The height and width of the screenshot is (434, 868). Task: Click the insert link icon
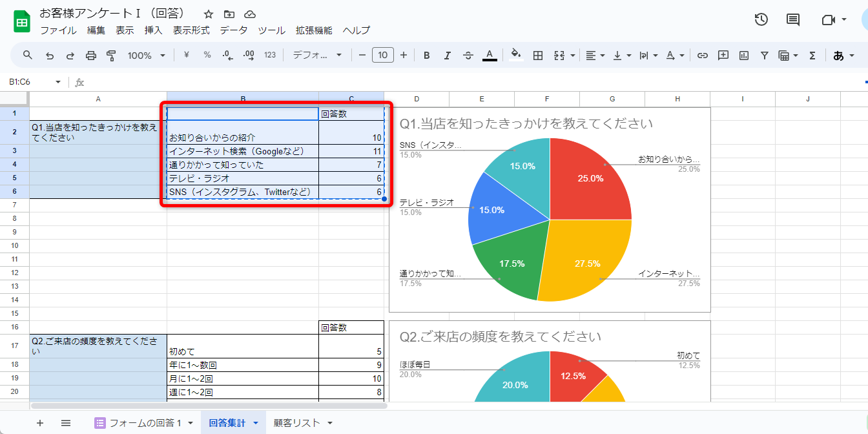[703, 56]
